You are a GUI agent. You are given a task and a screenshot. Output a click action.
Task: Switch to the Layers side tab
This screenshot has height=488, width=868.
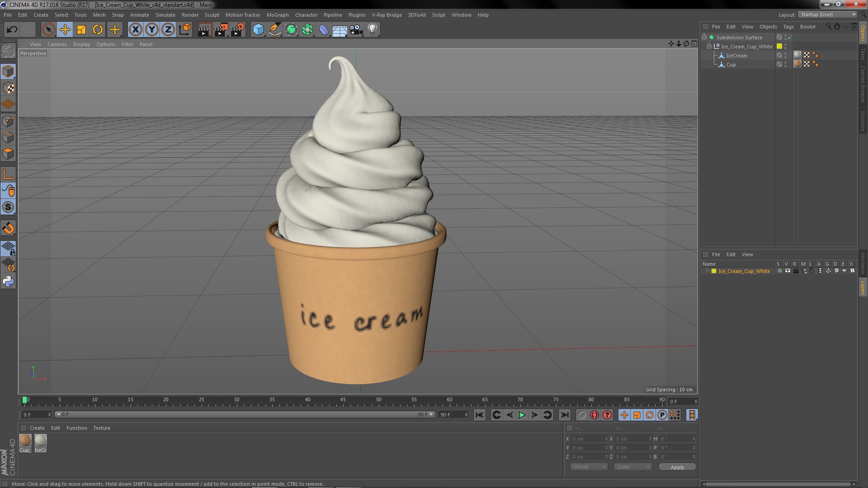(x=863, y=288)
